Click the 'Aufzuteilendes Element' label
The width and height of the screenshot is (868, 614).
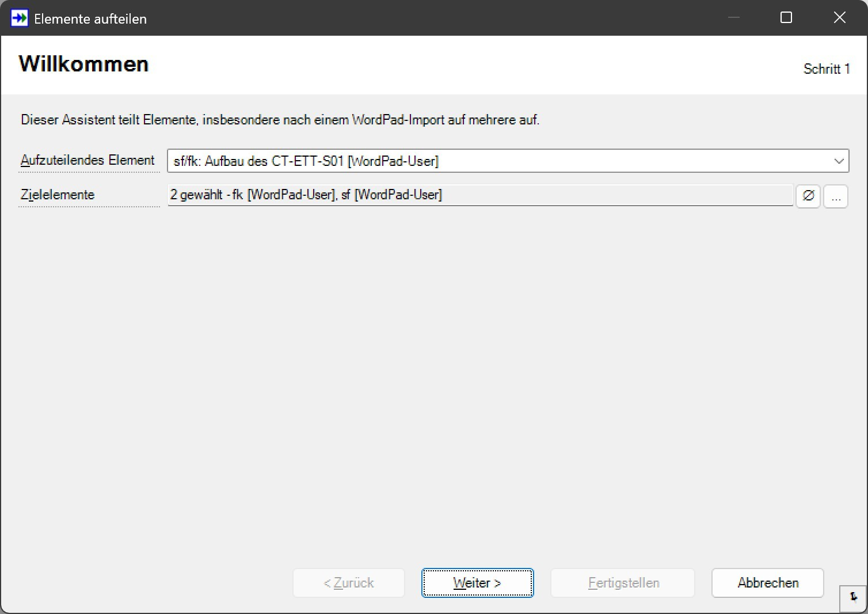[88, 160]
